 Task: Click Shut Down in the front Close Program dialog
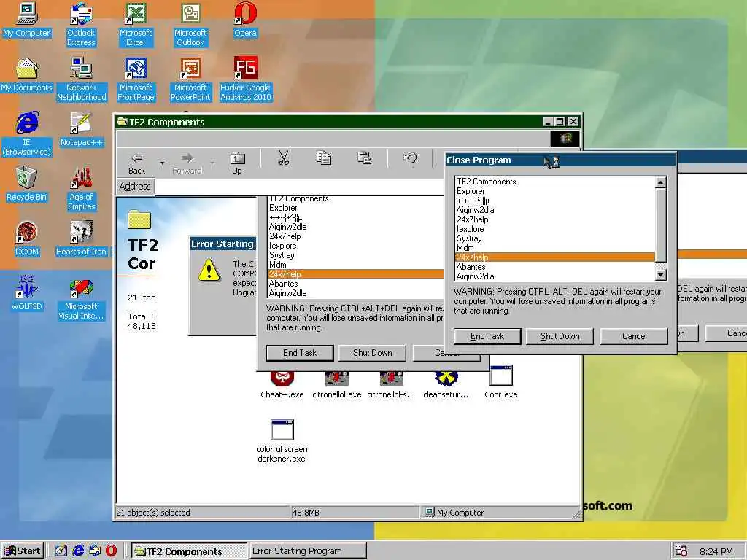(x=560, y=336)
